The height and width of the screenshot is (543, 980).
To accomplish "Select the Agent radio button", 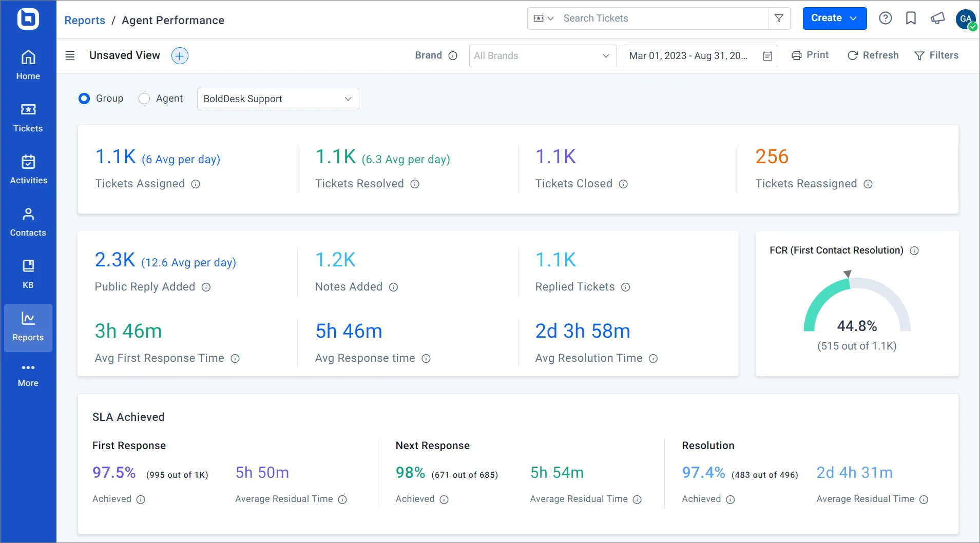I will tap(144, 99).
